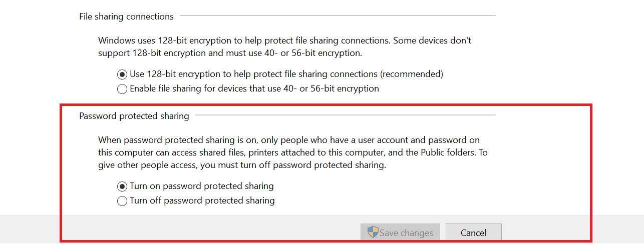Click the shield icon on Save changes
This screenshot has width=644, height=244.
coord(373,232)
